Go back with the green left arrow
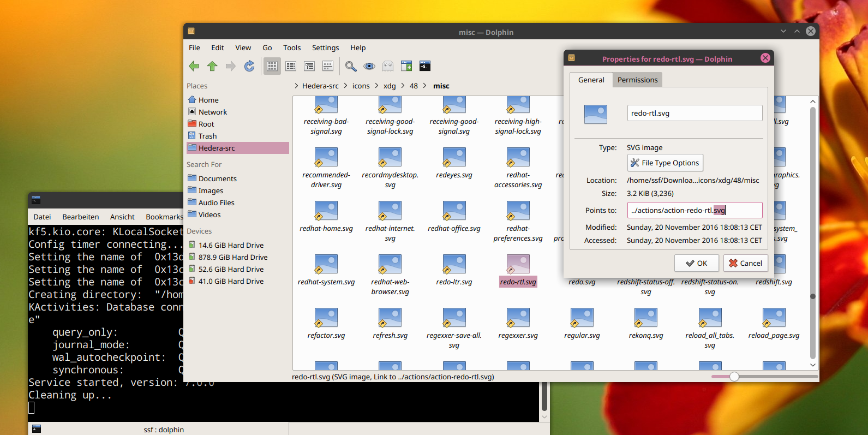Screen dimensions: 868x435 [x=194, y=66]
